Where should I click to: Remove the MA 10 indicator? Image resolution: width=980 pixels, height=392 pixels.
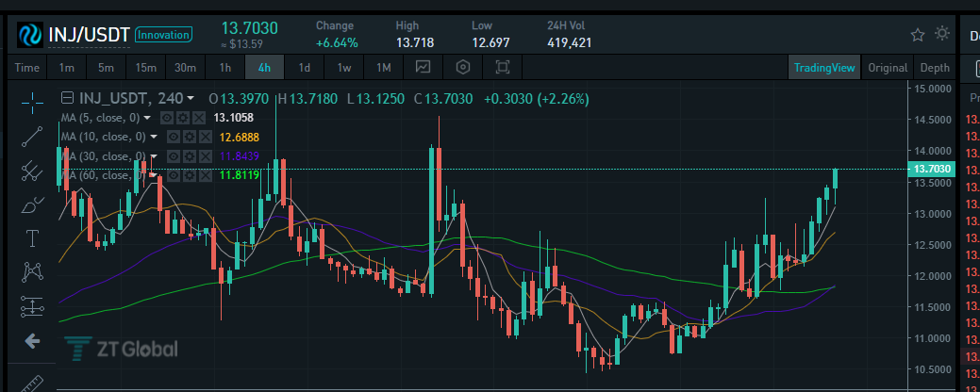coord(205,137)
